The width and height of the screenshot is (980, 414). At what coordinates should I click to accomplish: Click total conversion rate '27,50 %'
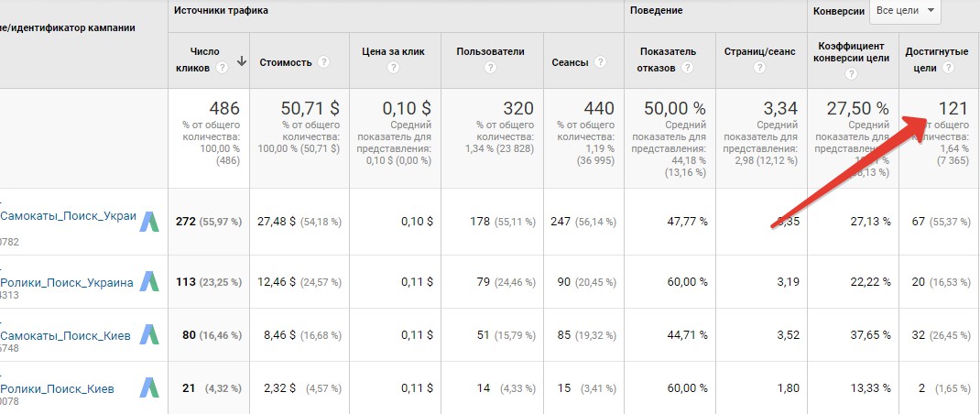pyautogui.click(x=858, y=108)
